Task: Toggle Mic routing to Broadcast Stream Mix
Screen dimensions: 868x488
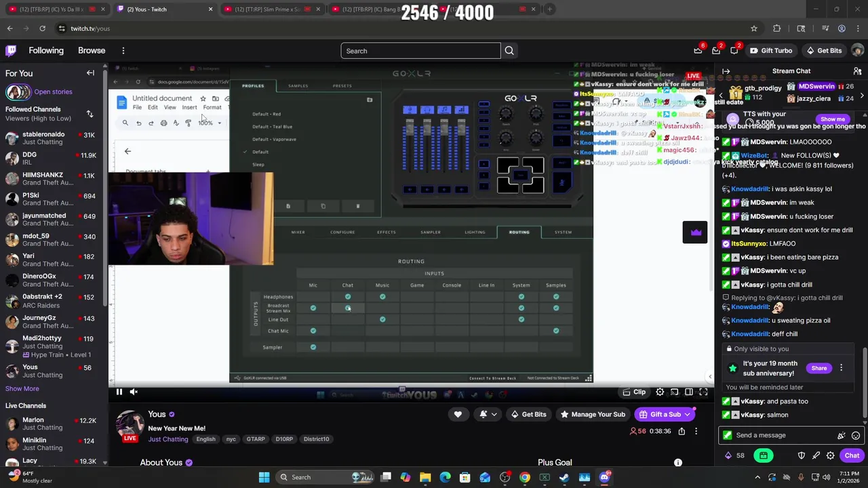Action: coord(313,308)
